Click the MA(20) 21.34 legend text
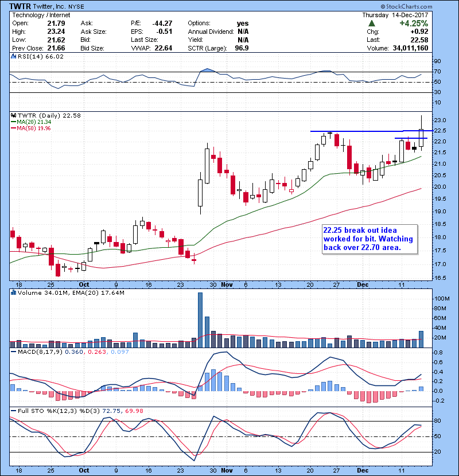Image resolution: width=459 pixels, height=476 pixels. coord(34,122)
